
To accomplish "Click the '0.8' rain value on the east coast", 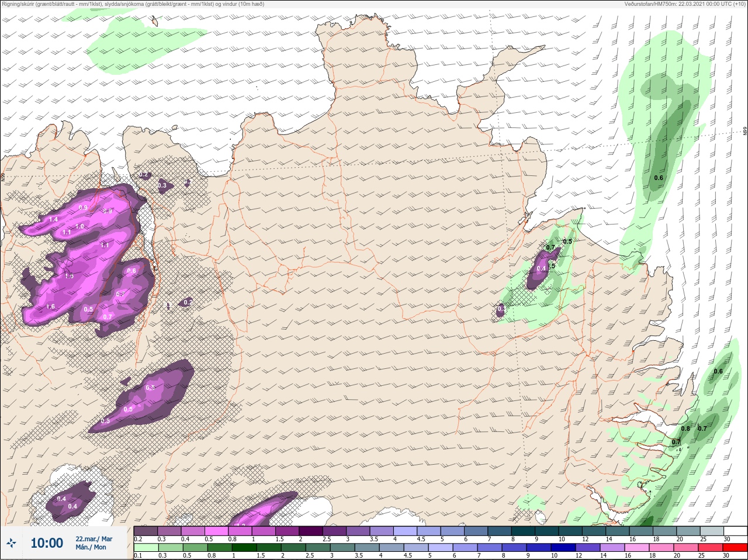I will tap(685, 429).
